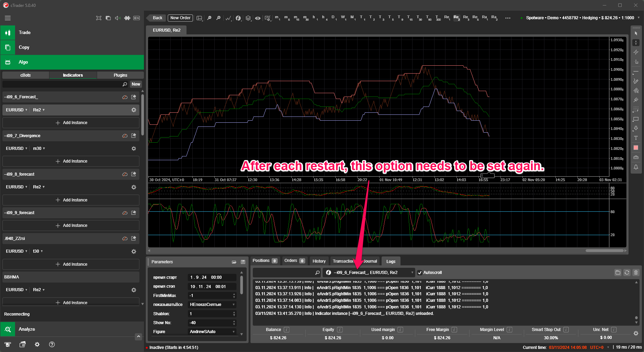This screenshot has width=644, height=352.
Task: Open settings gear in bottom bar
Action: tap(37, 344)
